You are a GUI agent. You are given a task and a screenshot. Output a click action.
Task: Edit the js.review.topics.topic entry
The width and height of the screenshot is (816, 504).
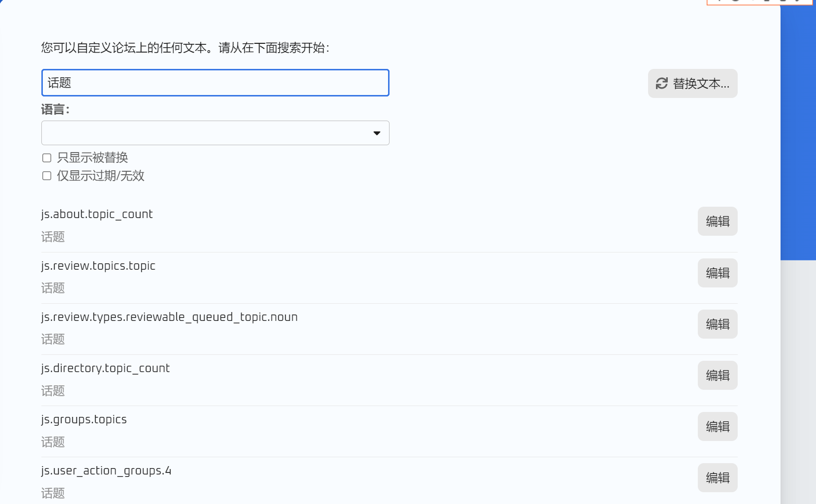pos(718,273)
